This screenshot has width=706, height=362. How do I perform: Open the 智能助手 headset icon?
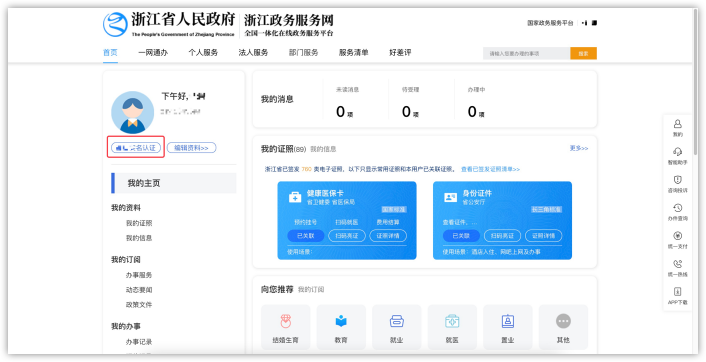tap(677, 152)
